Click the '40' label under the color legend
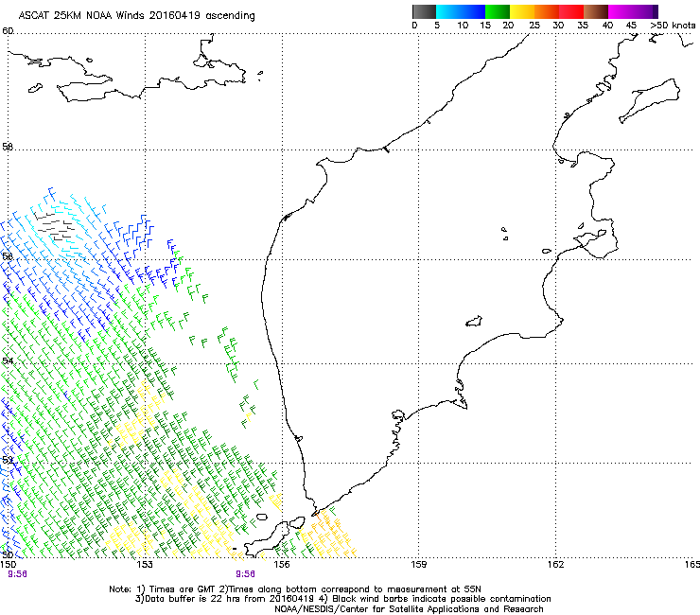 [607, 26]
